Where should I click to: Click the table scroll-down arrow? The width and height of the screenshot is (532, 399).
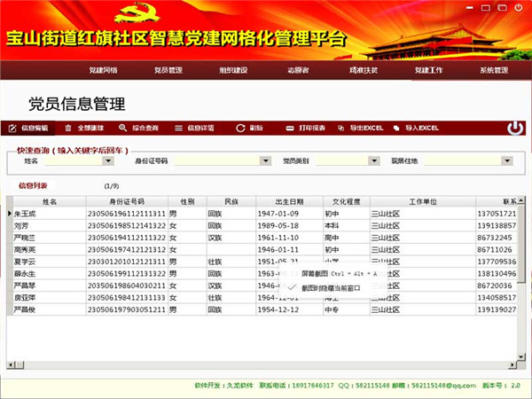[521, 356]
